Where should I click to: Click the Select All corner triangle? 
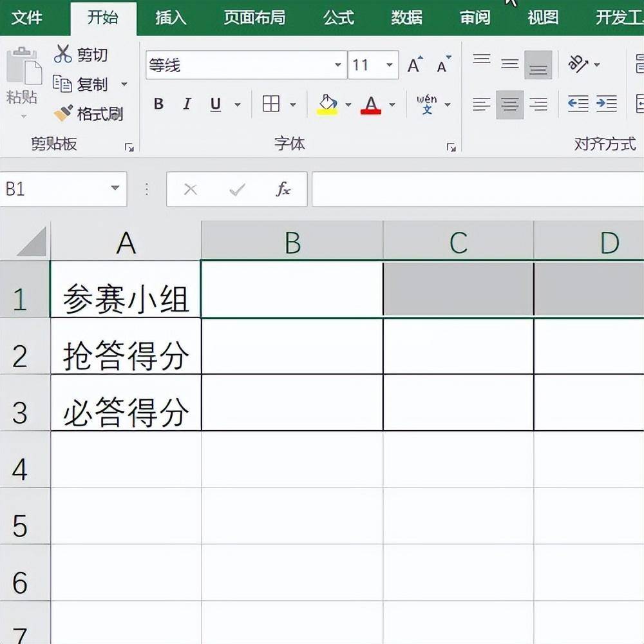[32, 241]
